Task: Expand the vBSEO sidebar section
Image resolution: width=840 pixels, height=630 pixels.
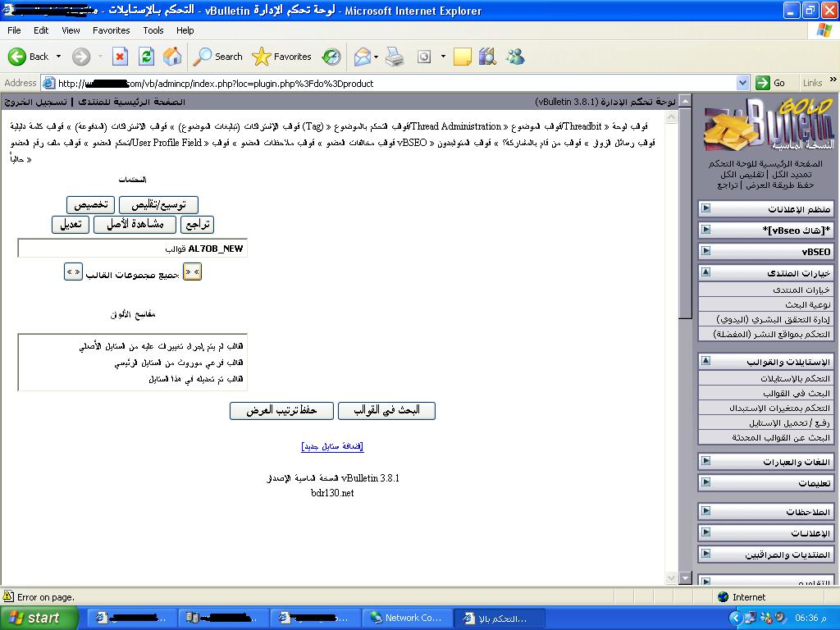Action: point(705,251)
